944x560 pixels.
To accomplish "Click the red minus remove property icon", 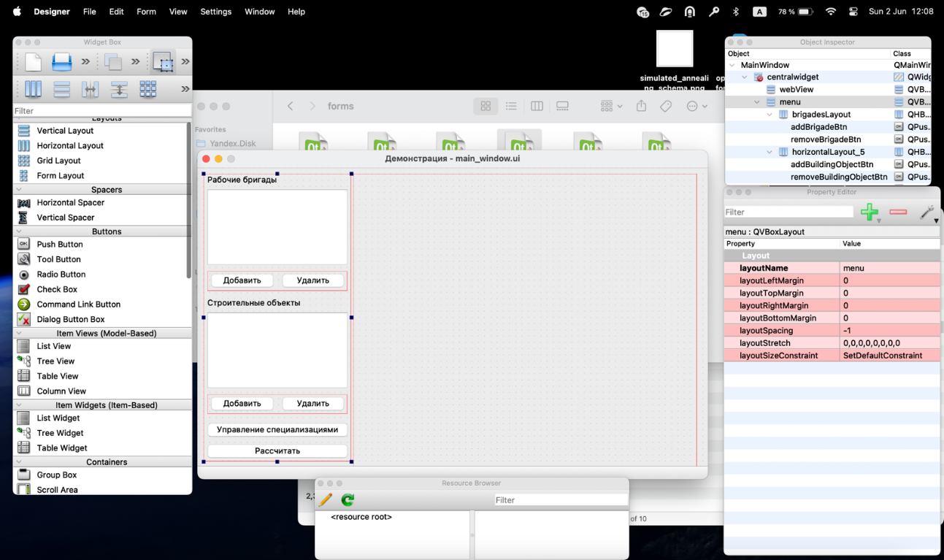I will 898,212.
